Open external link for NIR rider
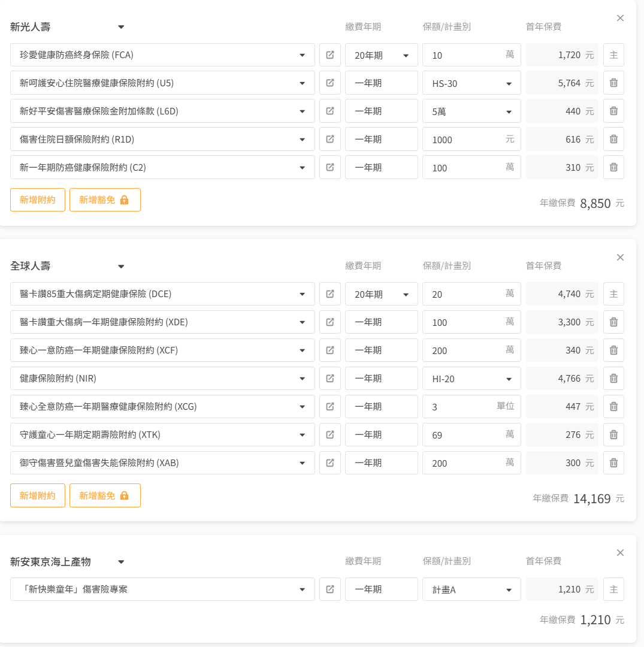The image size is (644, 647). tap(330, 379)
